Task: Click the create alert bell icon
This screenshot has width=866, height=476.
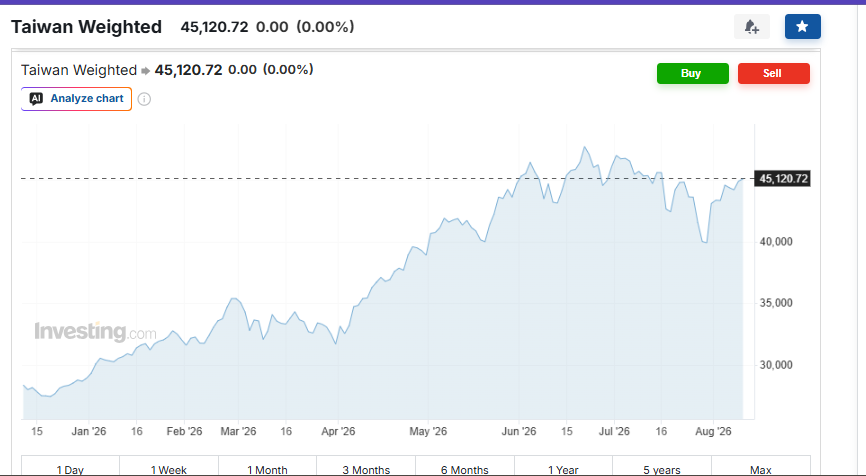Action: 752,27
